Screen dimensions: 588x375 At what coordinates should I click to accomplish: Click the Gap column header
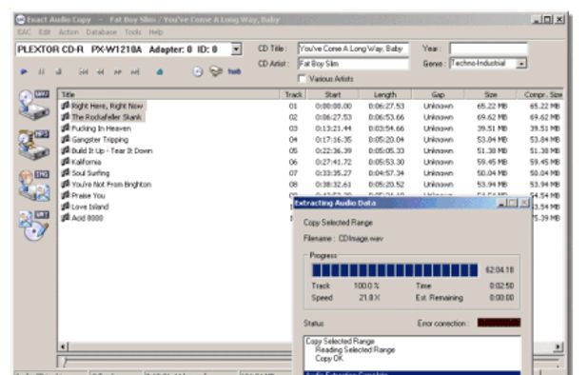438,94
